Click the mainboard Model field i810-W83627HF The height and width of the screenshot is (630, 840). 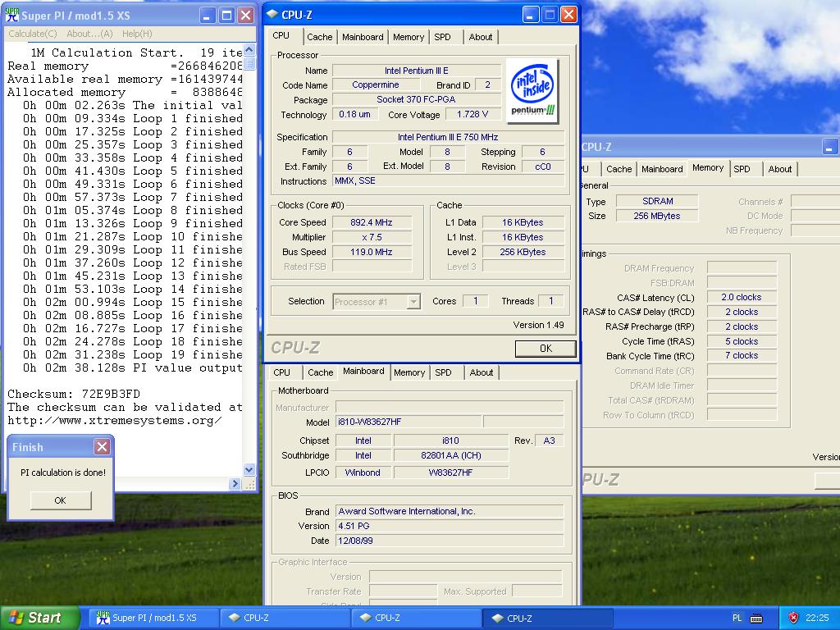coord(409,422)
